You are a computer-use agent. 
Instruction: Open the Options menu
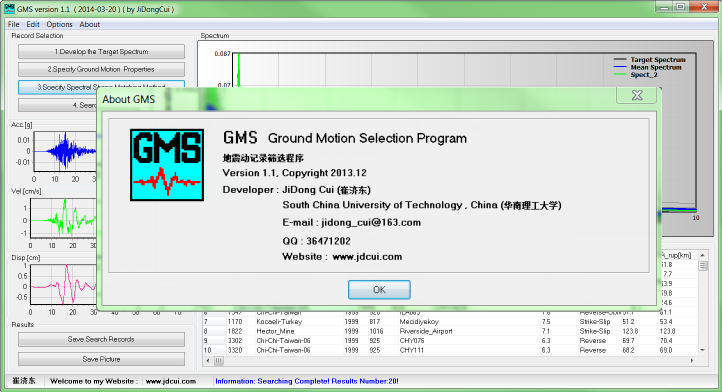59,24
